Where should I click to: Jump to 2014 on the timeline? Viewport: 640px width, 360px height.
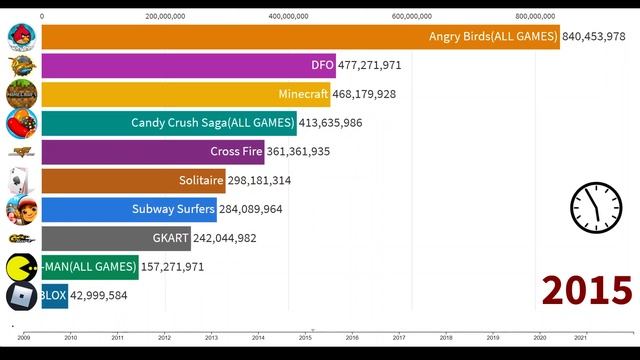coord(258,338)
